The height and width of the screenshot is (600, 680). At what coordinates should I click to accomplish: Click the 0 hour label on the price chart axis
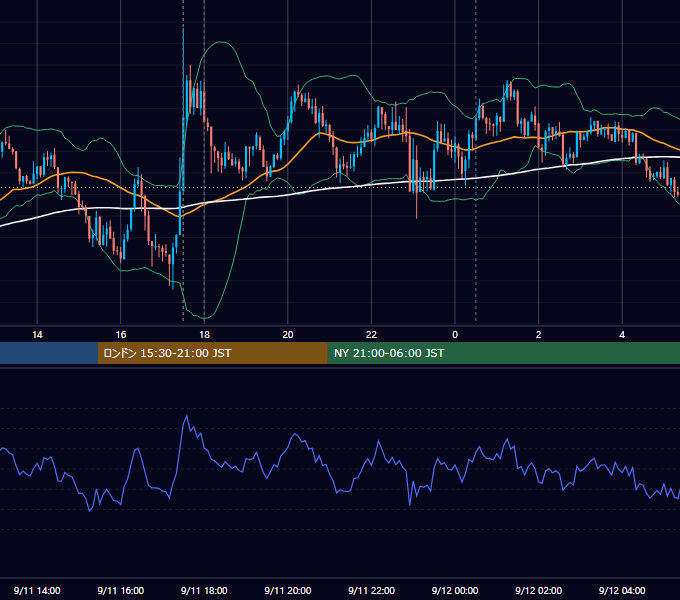455,335
